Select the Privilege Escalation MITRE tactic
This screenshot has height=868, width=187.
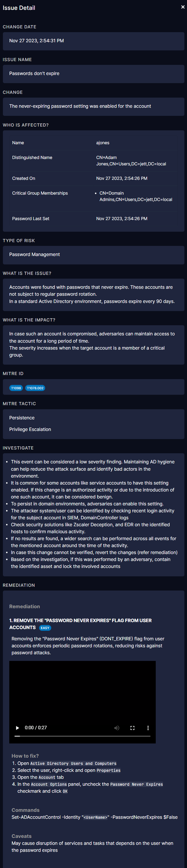30,429
